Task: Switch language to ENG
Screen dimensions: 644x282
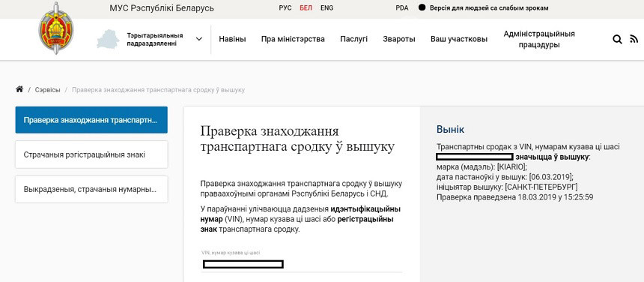Action: [327, 7]
